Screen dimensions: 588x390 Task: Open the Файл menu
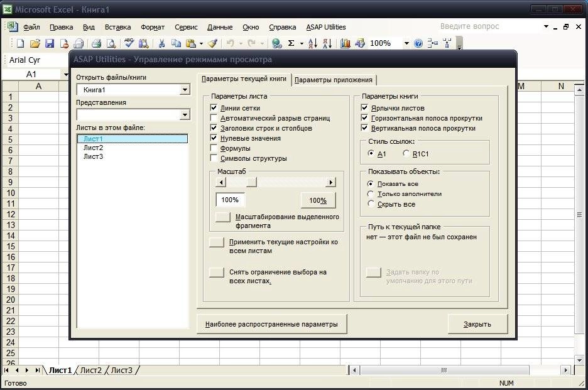(31, 27)
